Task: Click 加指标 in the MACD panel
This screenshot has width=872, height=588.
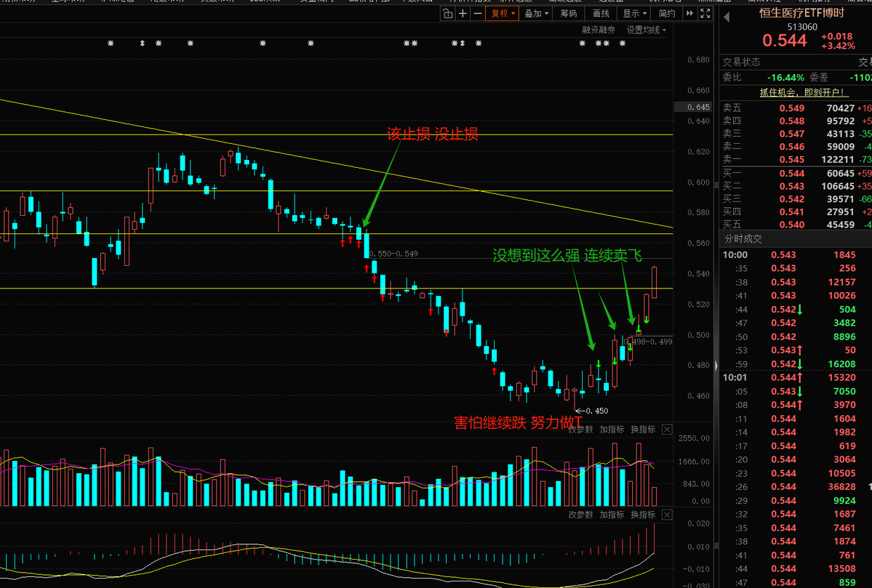Action: (612, 515)
